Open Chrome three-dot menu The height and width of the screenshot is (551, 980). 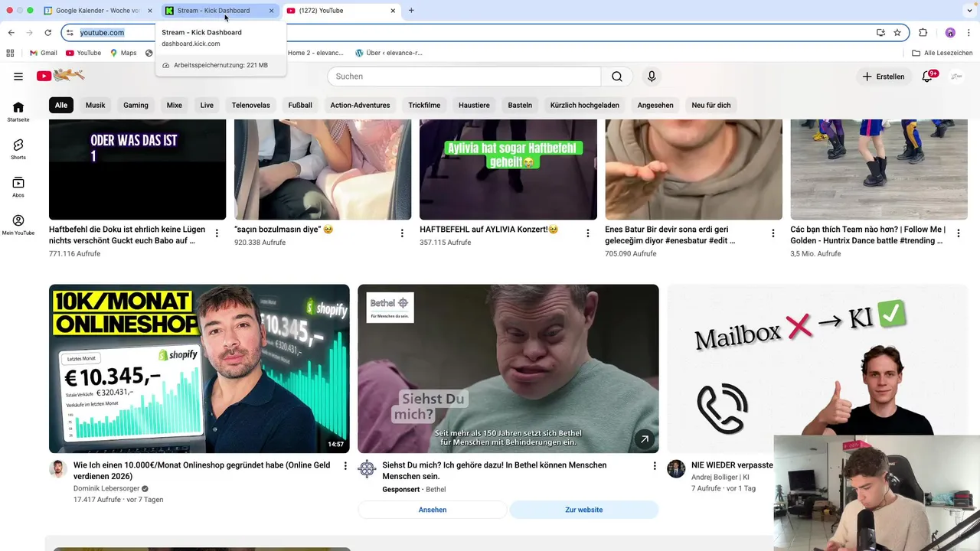[x=969, y=33]
